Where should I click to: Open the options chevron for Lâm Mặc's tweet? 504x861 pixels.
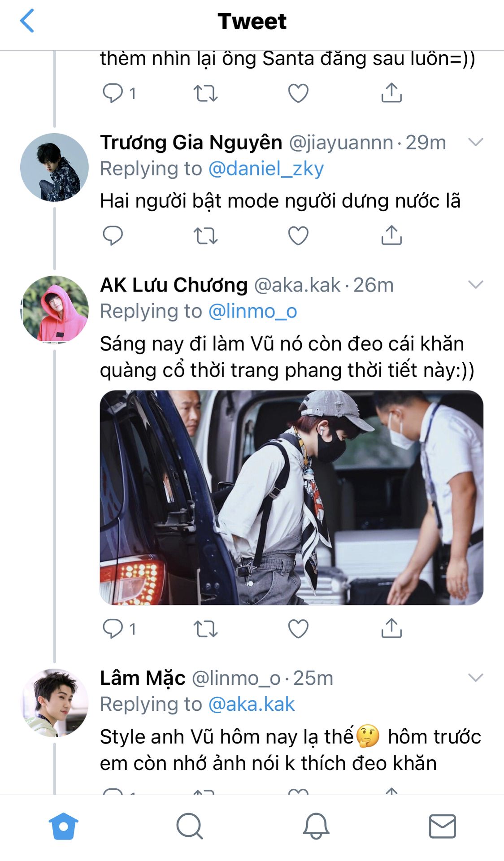475,677
